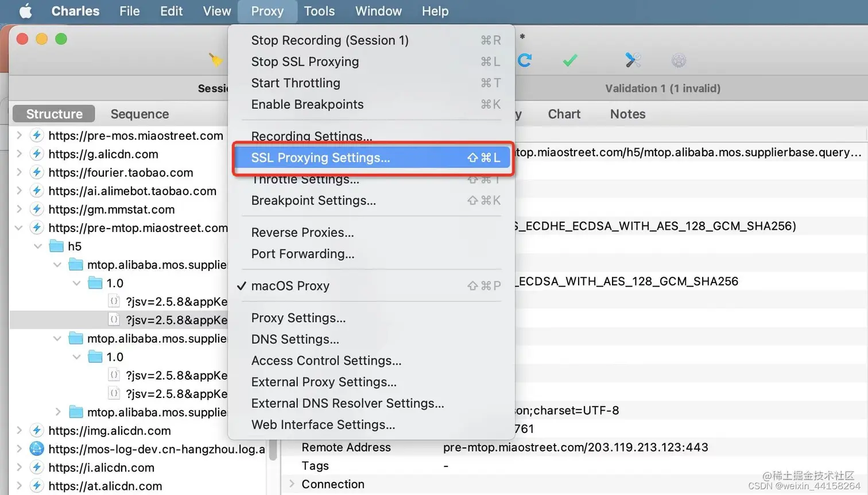868x495 pixels.
Task: Click the Tags row label
Action: pyautogui.click(x=315, y=466)
